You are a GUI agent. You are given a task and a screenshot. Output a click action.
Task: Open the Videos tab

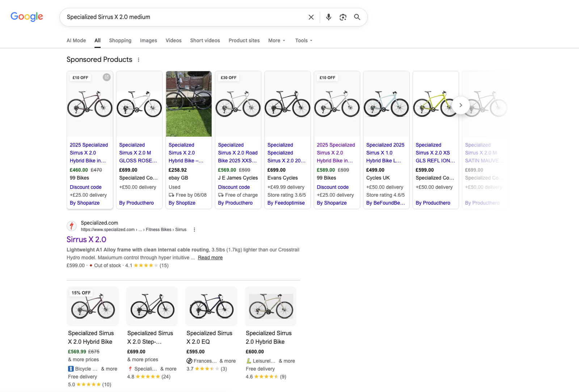pos(173,41)
